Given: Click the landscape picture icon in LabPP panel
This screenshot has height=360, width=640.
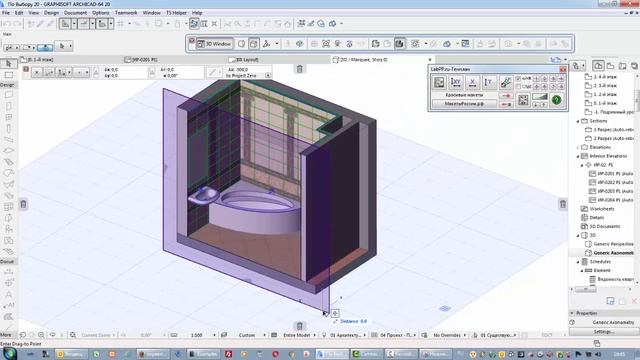Looking at the screenshot, I should point(439,82).
